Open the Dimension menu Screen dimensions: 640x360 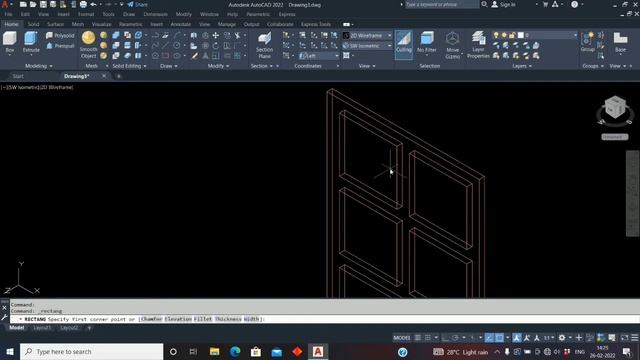pos(156,14)
